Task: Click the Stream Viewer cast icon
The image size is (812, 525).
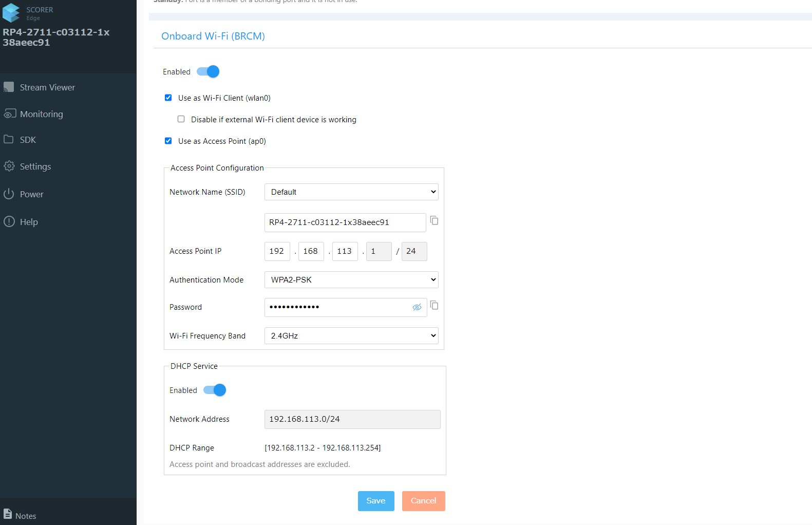Action: [9, 87]
